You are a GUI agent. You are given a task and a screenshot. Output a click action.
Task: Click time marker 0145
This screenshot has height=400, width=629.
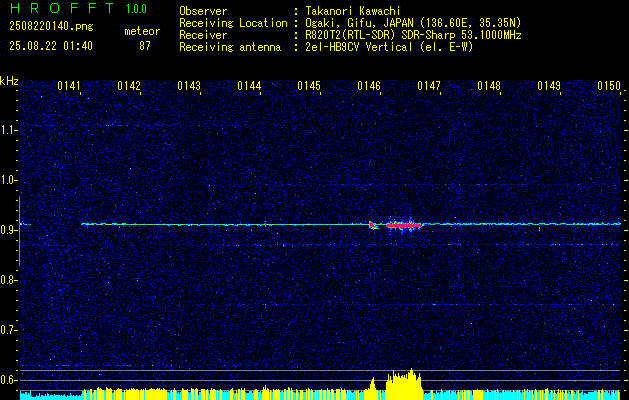(309, 86)
